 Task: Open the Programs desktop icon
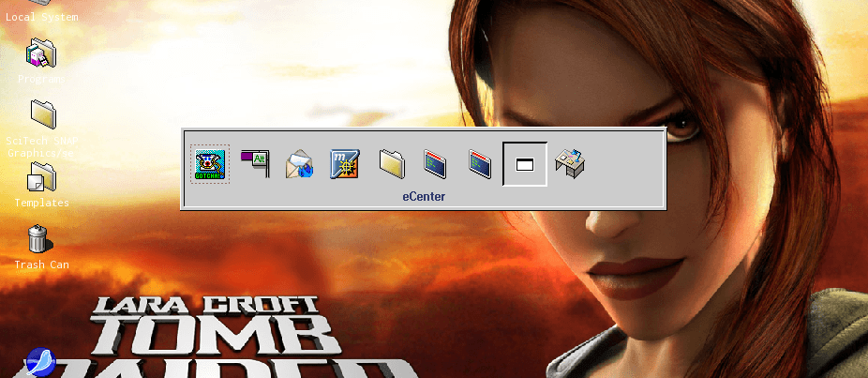[41, 53]
